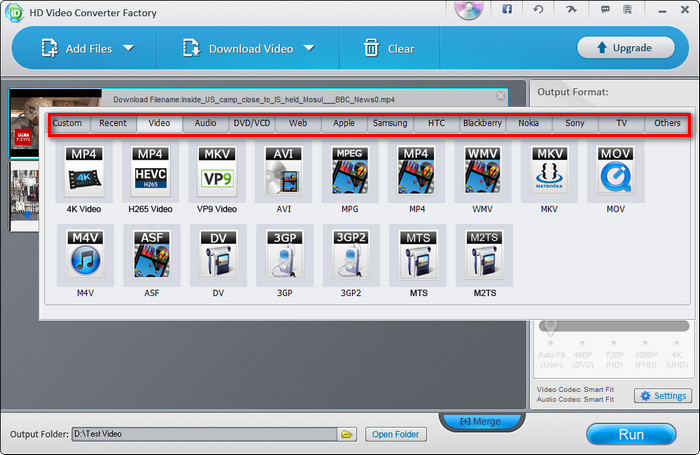Screen dimensions: 700x455
Task: Pick the VP9 Video MKV format
Action: pos(217,172)
